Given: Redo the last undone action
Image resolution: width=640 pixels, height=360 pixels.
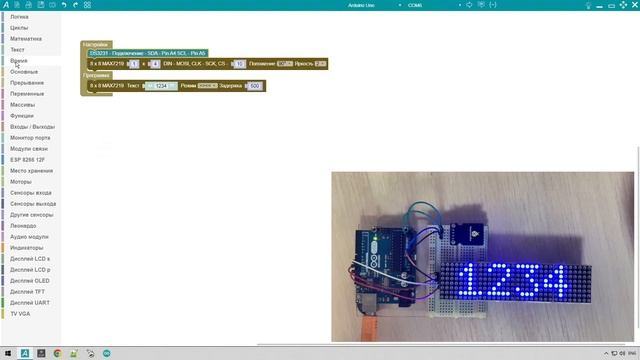Looking at the screenshot, I should (x=76, y=5).
